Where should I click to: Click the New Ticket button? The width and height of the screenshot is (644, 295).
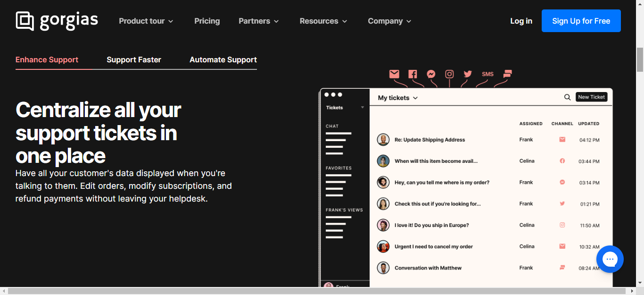pyautogui.click(x=591, y=97)
